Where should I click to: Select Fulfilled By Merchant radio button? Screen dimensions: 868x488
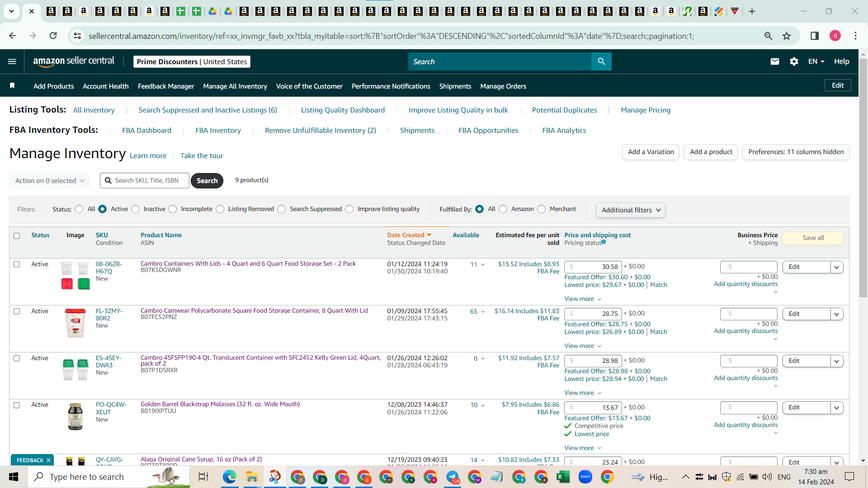[x=542, y=209]
